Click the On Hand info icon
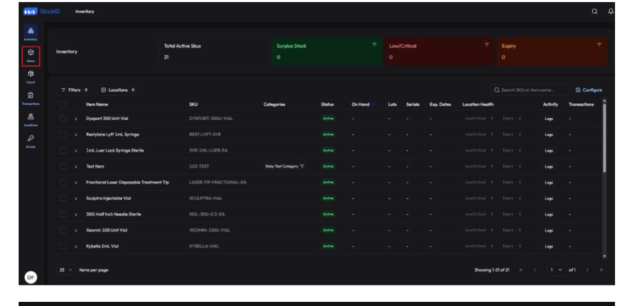Viewport: 644px width, 306px height. point(373,105)
